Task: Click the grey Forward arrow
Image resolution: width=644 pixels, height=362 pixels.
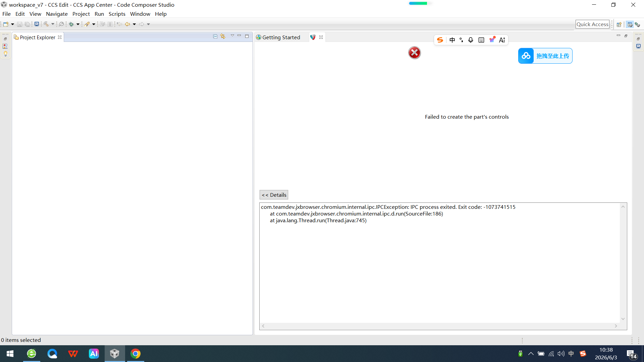Action: coord(142,24)
